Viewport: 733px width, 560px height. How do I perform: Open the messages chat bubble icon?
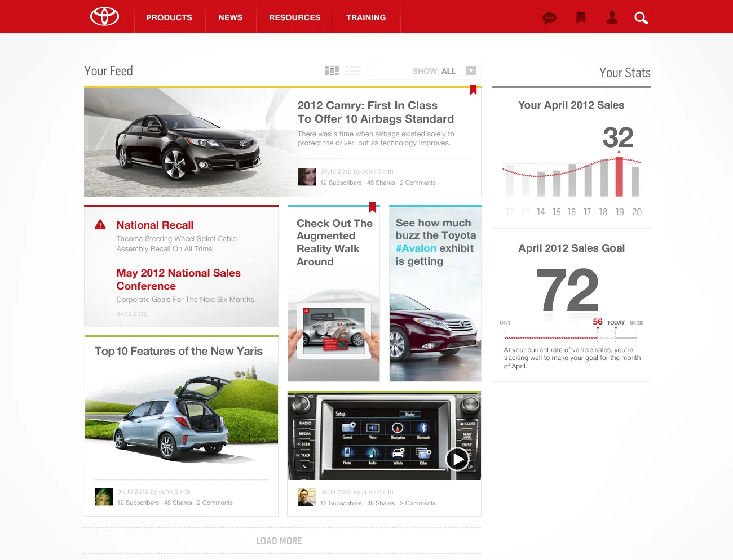pos(549,18)
